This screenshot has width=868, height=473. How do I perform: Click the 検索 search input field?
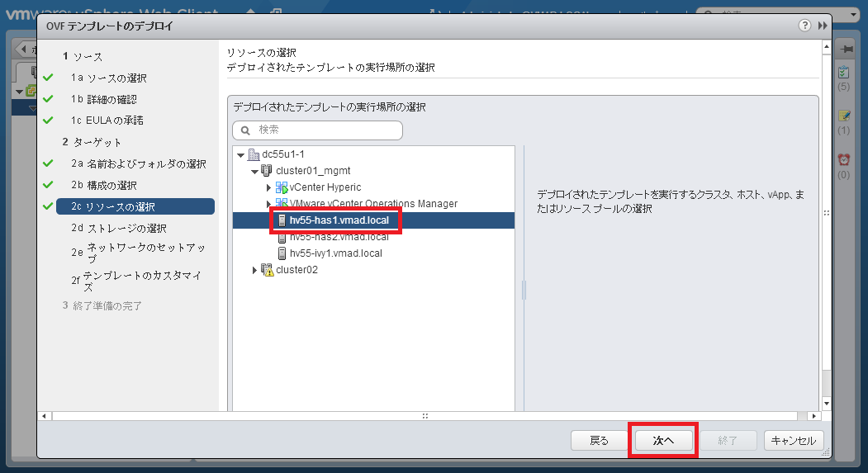317,130
